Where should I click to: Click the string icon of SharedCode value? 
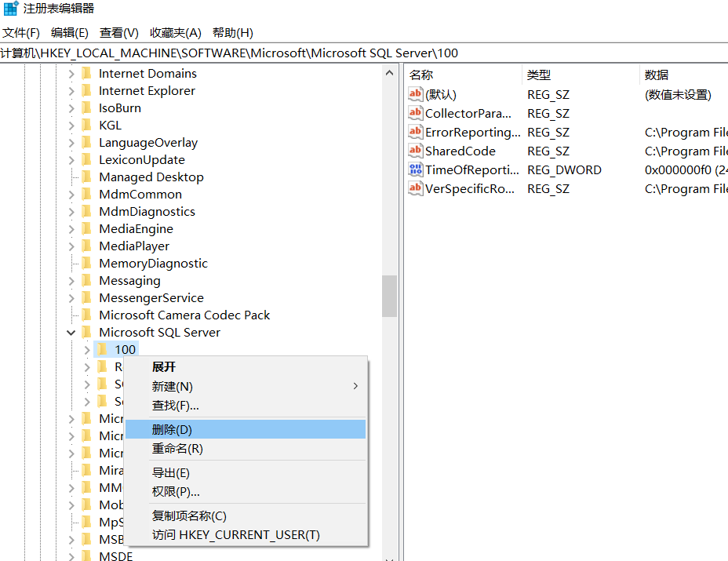coord(416,151)
